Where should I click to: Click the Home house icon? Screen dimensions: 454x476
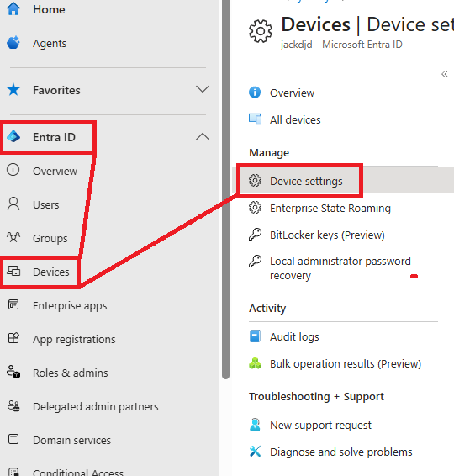(13, 8)
